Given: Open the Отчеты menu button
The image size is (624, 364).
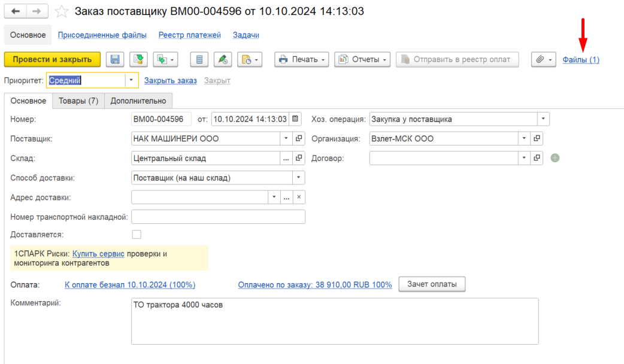Looking at the screenshot, I should coord(362,59).
